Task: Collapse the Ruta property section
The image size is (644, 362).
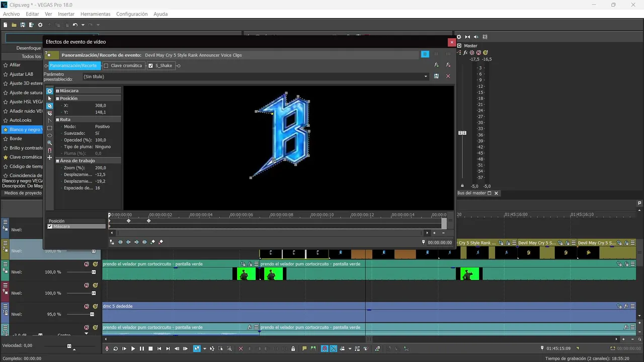Action: (x=58, y=120)
